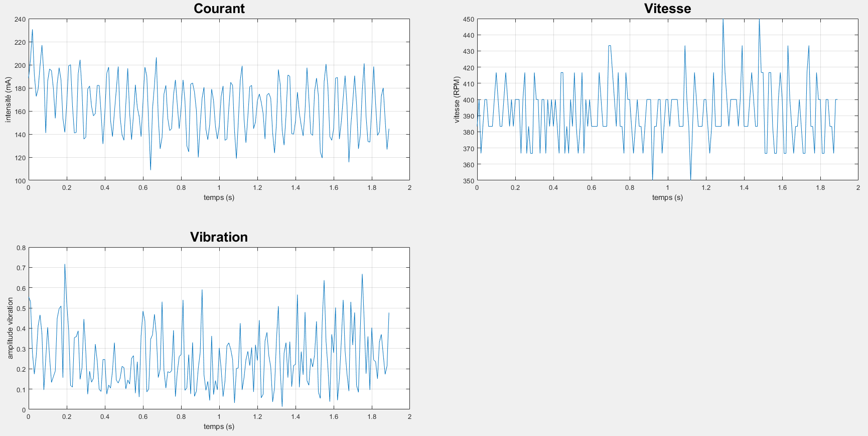Click the 450 tick on Vitesse y-axis
Image resolution: width=868 pixels, height=436 pixels.
[x=469, y=19]
